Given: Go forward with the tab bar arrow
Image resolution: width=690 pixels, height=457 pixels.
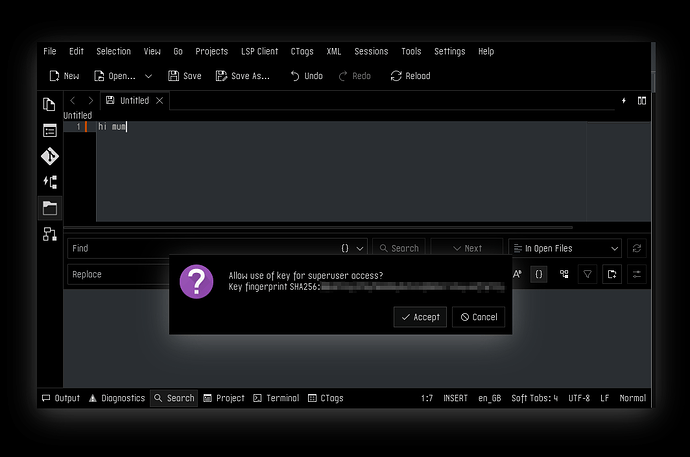Looking at the screenshot, I should pyautogui.click(x=91, y=100).
